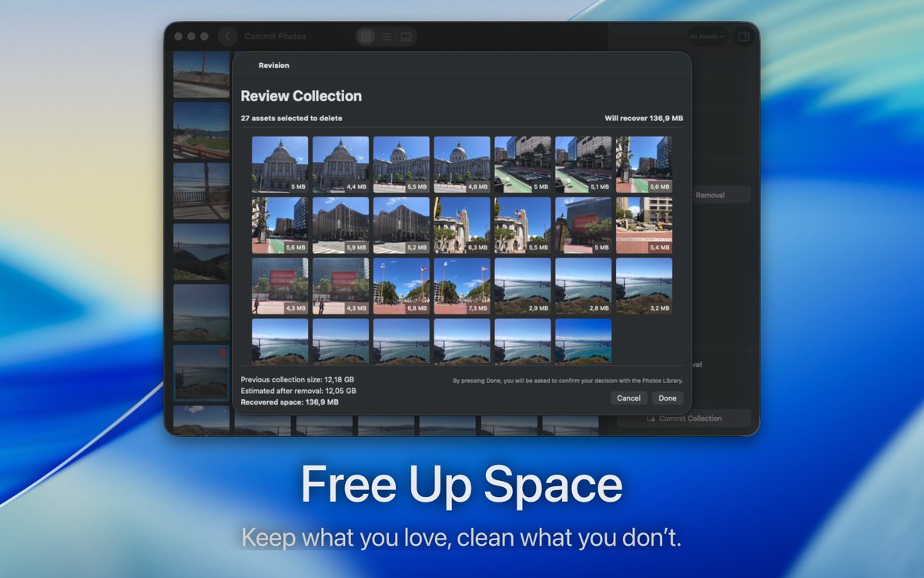Switch to grid view in the toolbar
924x578 pixels.
point(366,36)
